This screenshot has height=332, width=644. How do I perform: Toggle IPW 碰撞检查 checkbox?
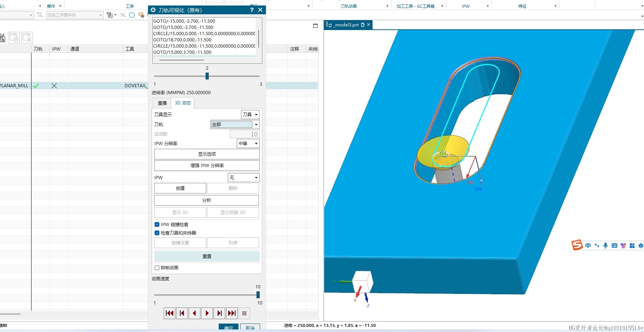coord(157,224)
